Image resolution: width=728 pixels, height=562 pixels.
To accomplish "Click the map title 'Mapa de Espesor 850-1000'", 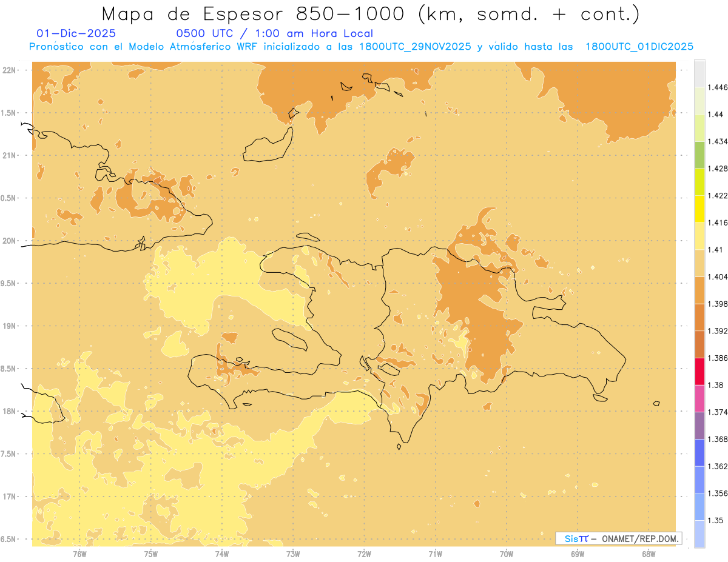I will 254,13.
